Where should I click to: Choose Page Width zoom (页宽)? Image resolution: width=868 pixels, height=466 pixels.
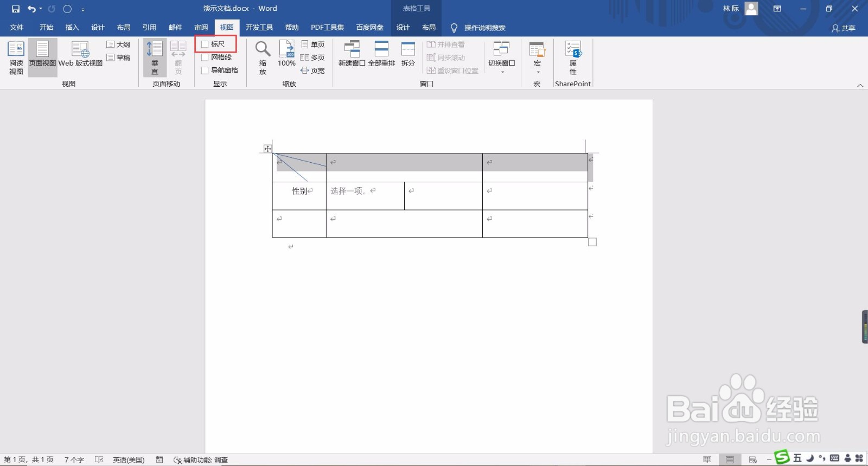pyautogui.click(x=312, y=71)
